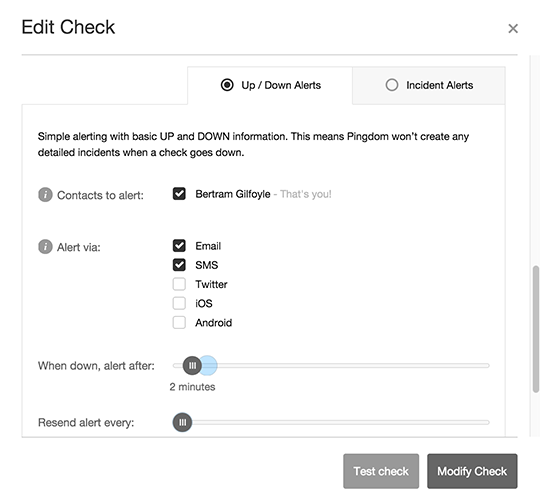Uncheck the Bertram Gilfoyle contact checkbox
The height and width of the screenshot is (504, 540).
pos(179,194)
